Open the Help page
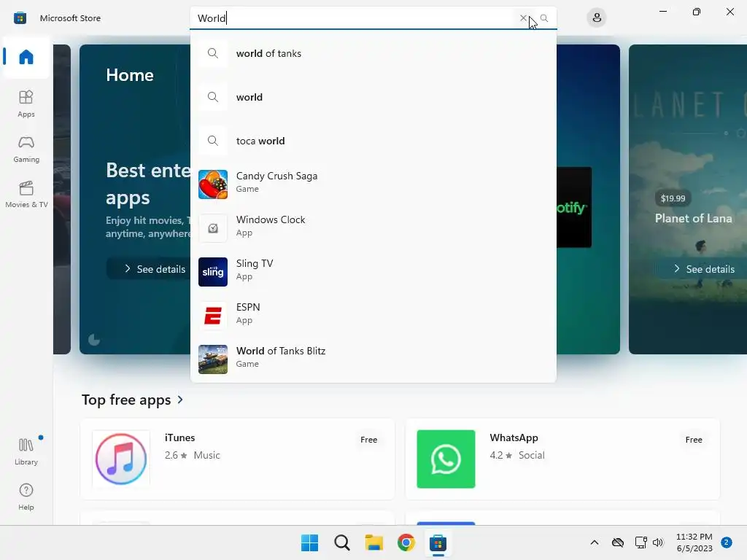747x560 pixels. point(26,497)
